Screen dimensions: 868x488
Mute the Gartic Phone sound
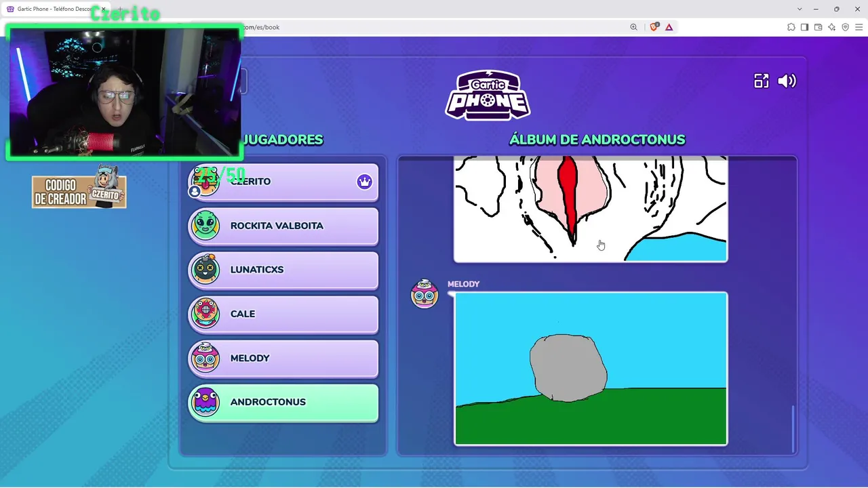click(787, 81)
